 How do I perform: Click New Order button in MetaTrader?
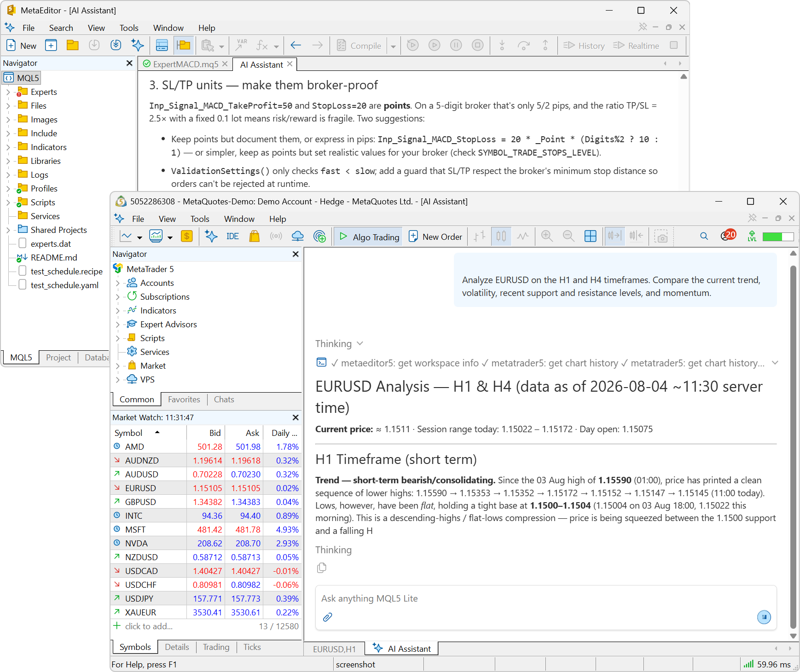click(435, 237)
